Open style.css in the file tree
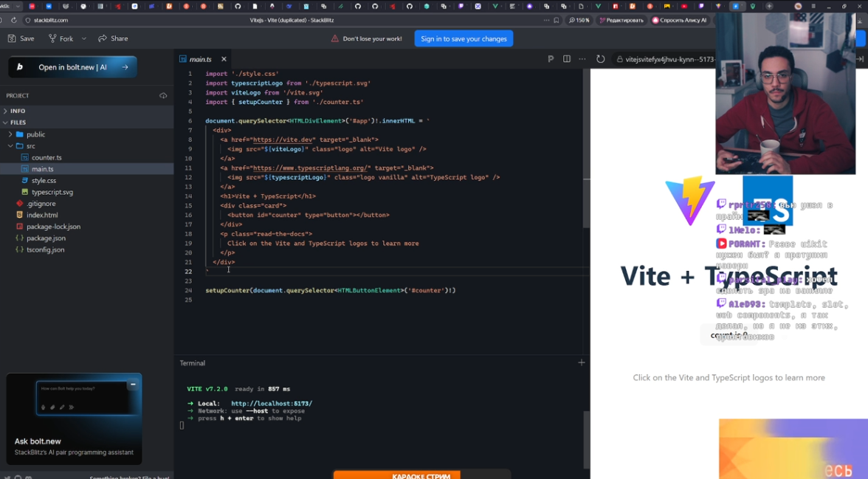The width and height of the screenshot is (868, 479). pyautogui.click(x=44, y=180)
